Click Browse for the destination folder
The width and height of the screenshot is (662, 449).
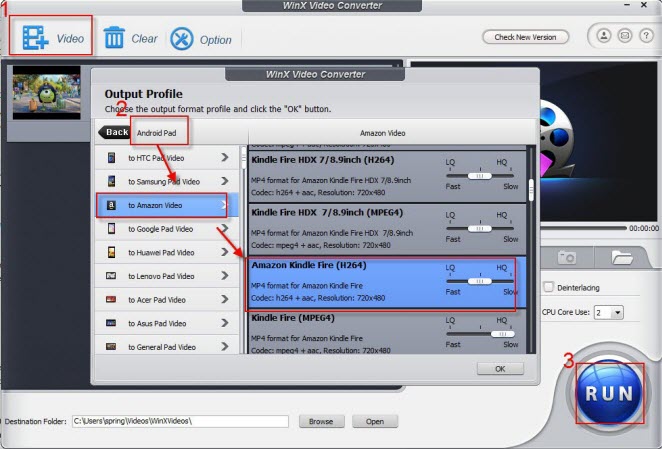coord(321,421)
